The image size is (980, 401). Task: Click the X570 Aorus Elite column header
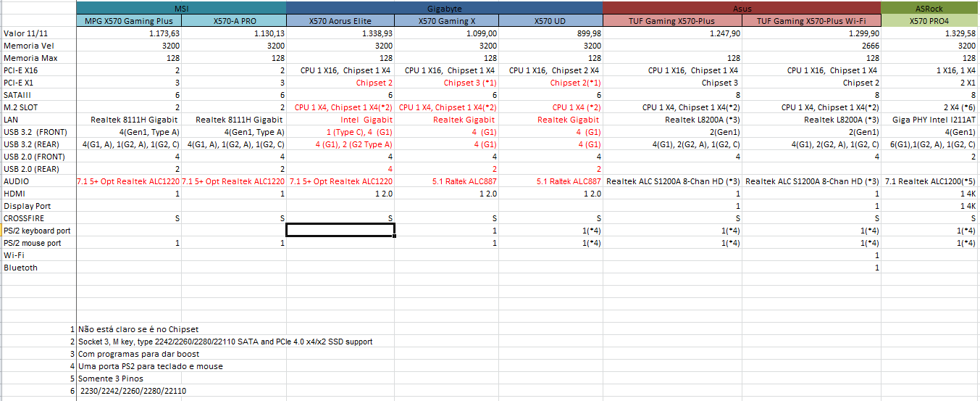coord(340,21)
